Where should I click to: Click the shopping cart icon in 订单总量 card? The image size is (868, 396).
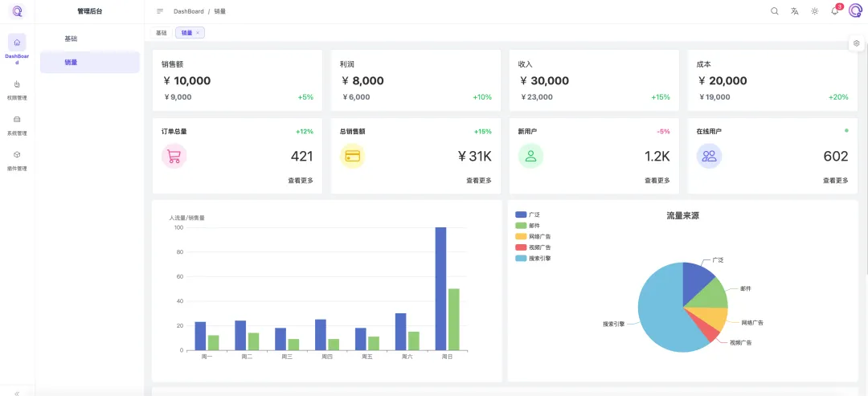coord(174,156)
